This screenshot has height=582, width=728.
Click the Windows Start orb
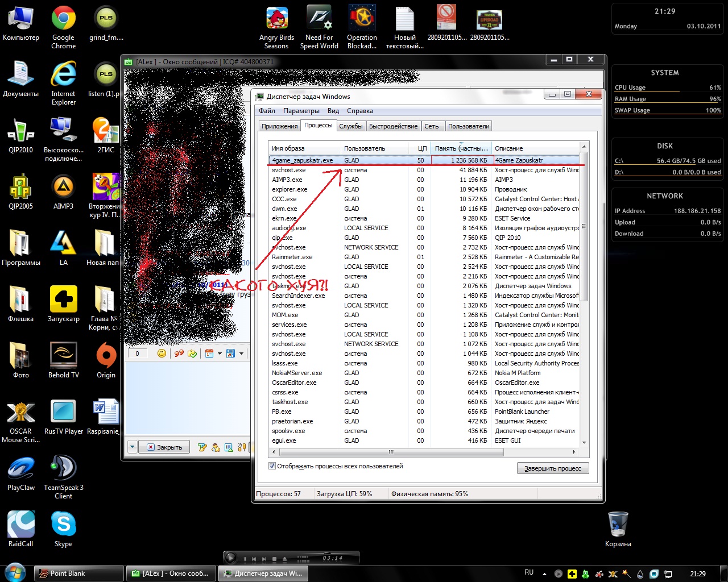click(15, 573)
